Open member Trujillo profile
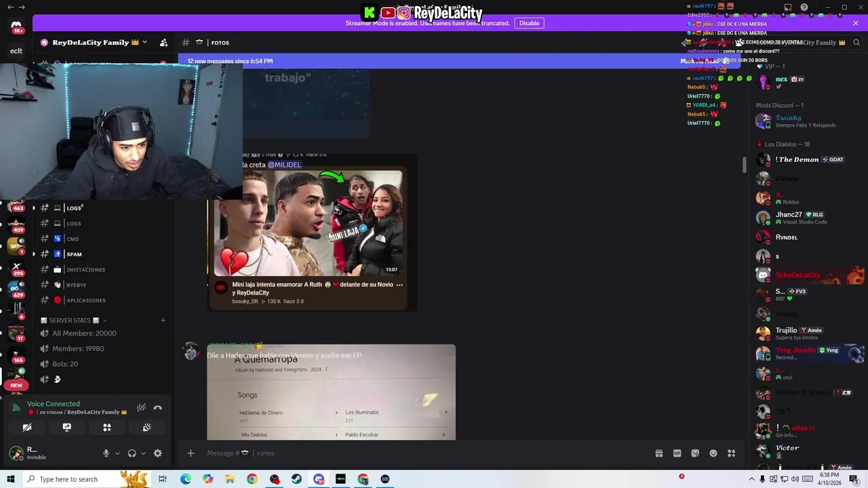This screenshot has height=488, width=868. 807,333
